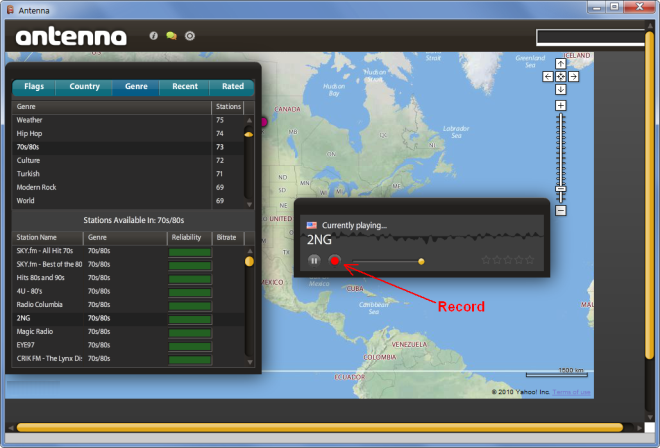
Task: Click the Antenna logo
Action: coord(71,37)
